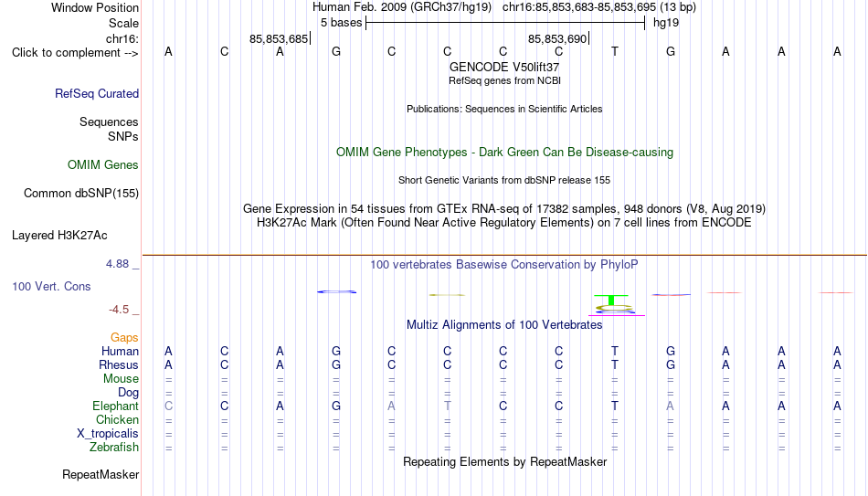Click the OMIM Gene Phenotypes track title
868x496 pixels.
(x=504, y=153)
